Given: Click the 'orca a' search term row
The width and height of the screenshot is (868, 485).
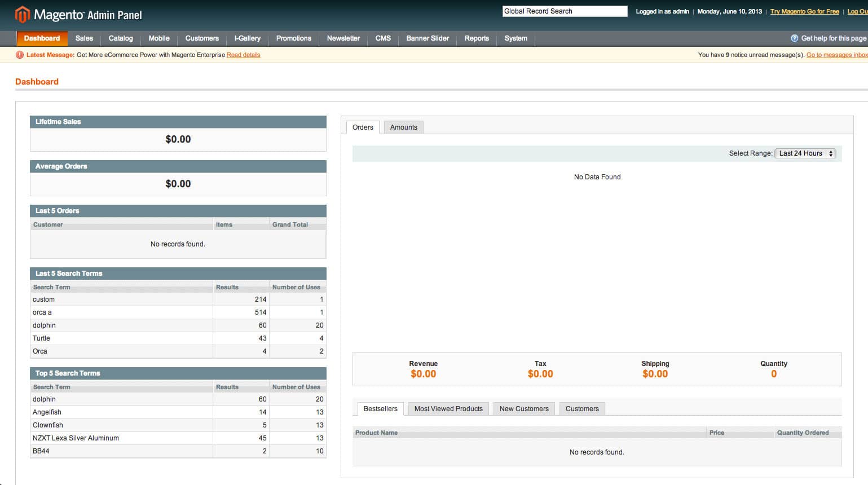Looking at the screenshot, I should [178, 312].
